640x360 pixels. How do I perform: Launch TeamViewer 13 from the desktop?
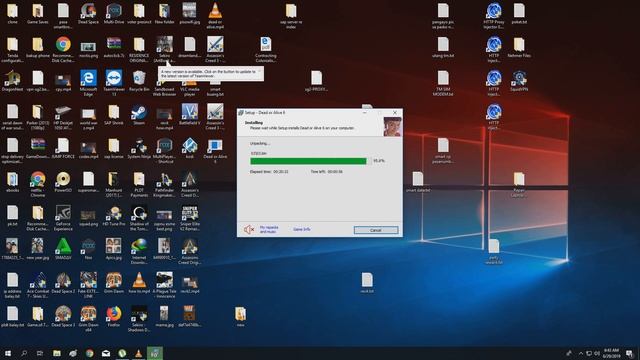click(x=113, y=83)
